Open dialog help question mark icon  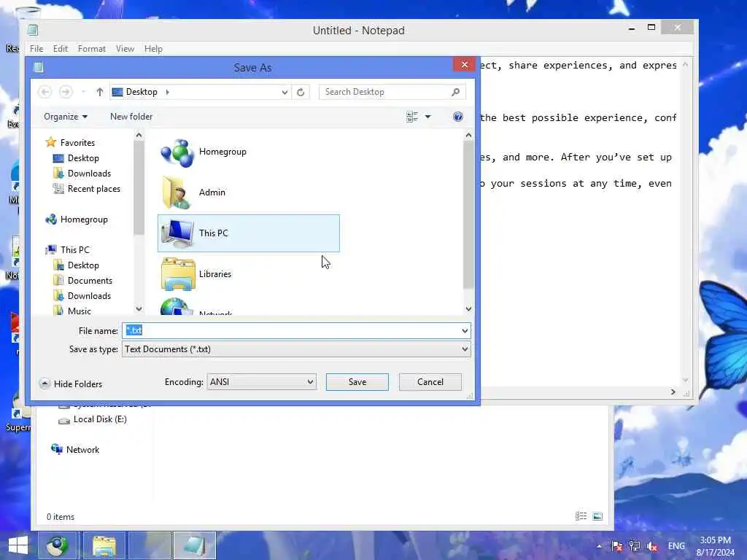point(458,117)
